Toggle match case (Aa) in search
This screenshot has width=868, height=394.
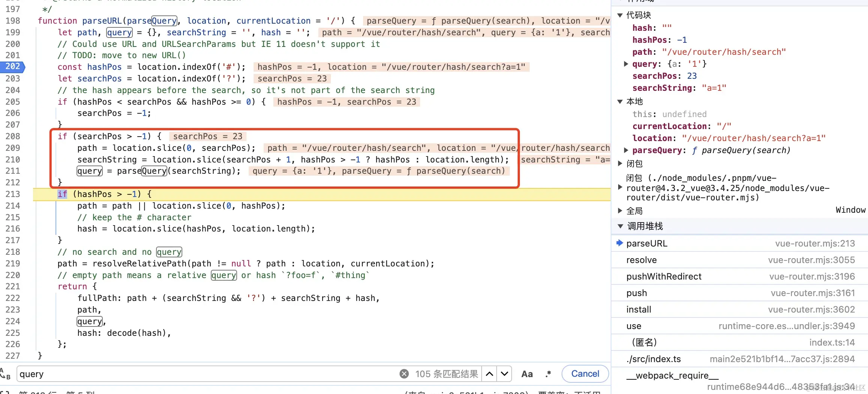click(x=527, y=374)
